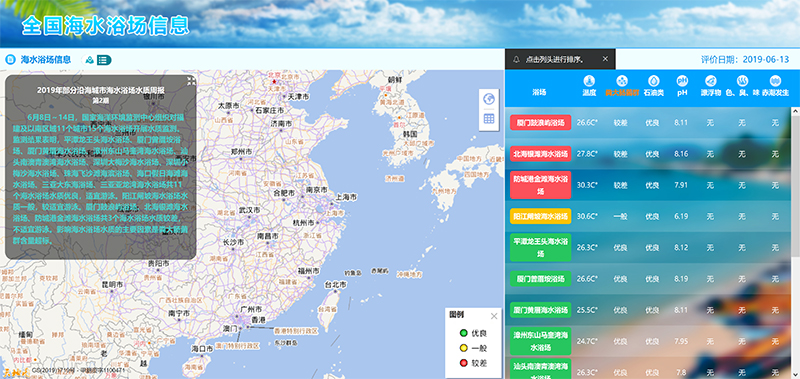Switch to map view toggle icon

coord(90,60)
